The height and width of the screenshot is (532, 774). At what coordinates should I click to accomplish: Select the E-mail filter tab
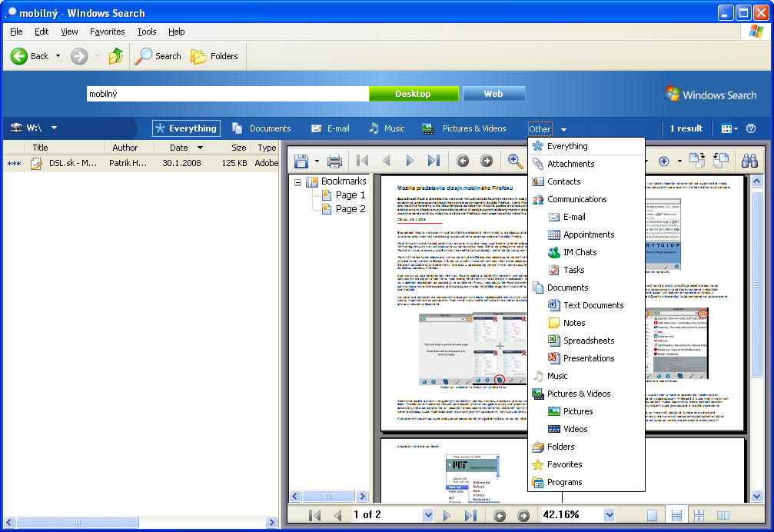pyautogui.click(x=331, y=128)
